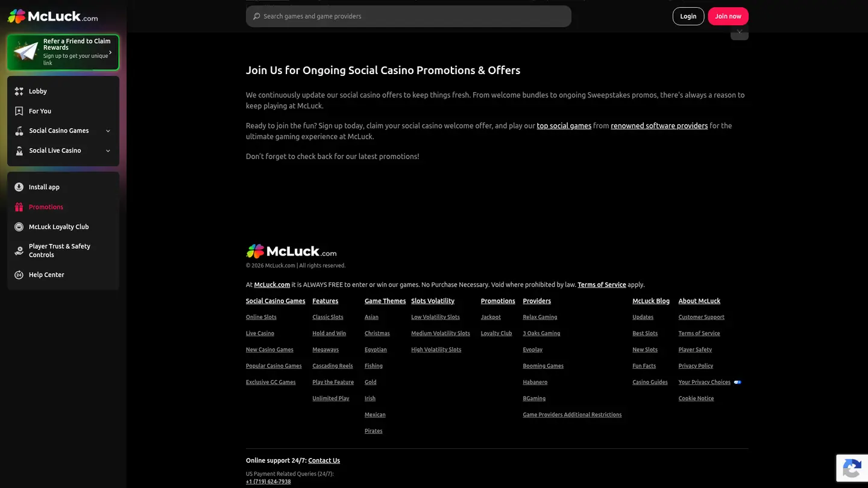868x488 pixels.
Task: Open the Online Slots footer link
Action: pyautogui.click(x=261, y=317)
